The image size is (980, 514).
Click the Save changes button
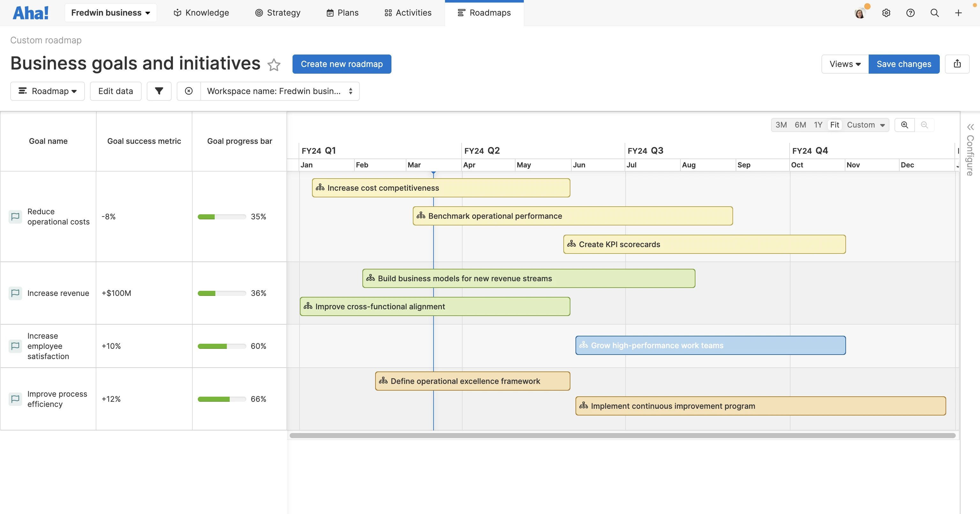click(904, 64)
